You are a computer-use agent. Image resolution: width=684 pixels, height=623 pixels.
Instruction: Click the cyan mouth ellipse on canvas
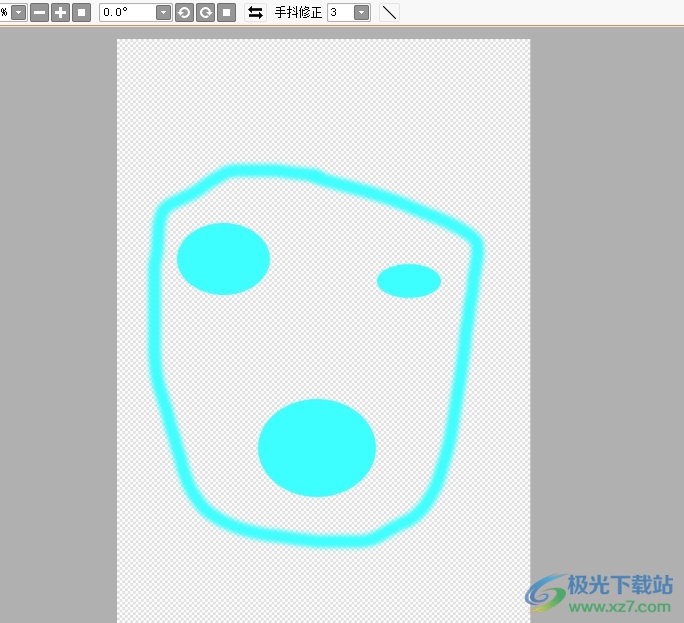coord(317,448)
